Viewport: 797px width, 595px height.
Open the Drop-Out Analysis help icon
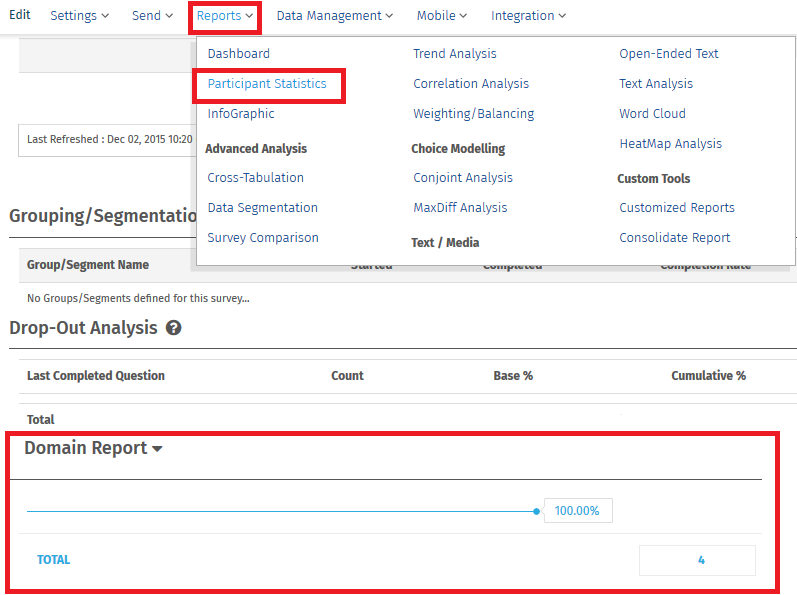(x=173, y=328)
